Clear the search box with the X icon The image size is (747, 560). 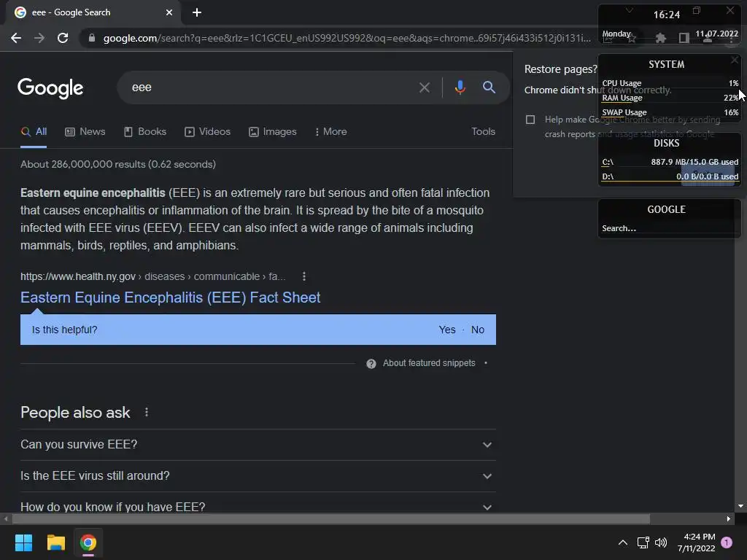click(424, 87)
